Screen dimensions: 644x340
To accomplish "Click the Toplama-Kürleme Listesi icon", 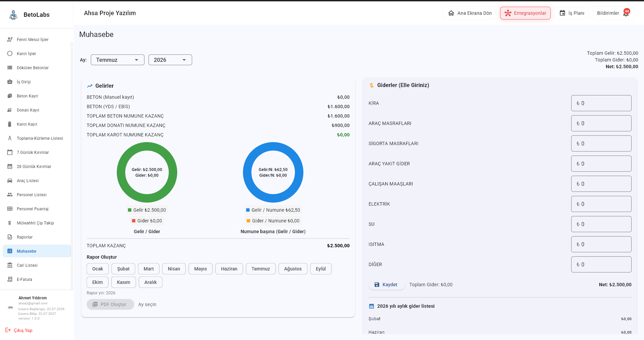I will coord(10,138).
